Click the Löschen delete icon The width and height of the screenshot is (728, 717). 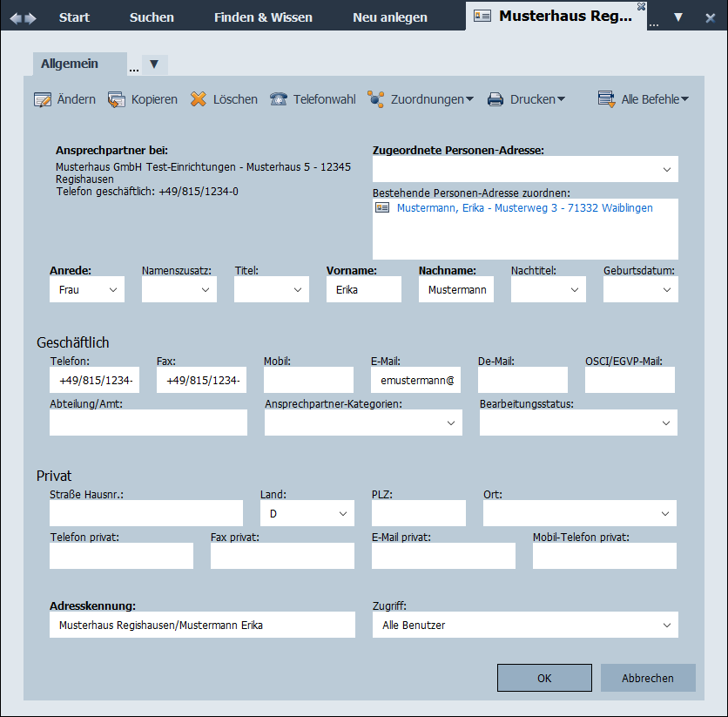coord(199,99)
